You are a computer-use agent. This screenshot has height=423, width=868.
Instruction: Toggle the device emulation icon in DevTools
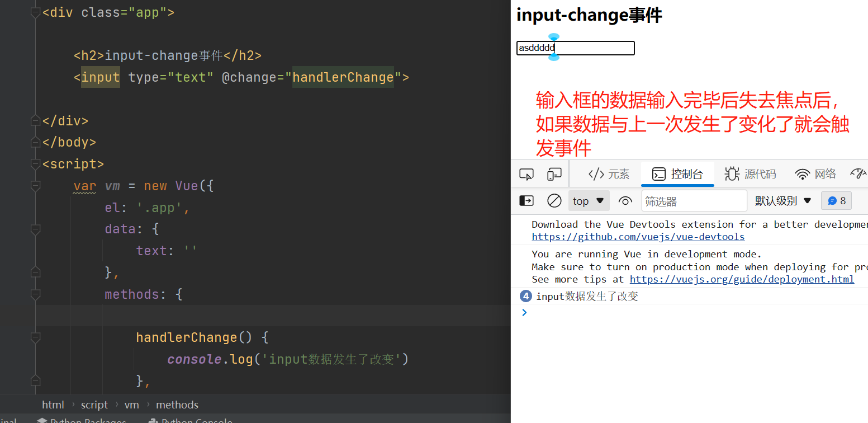pos(554,174)
